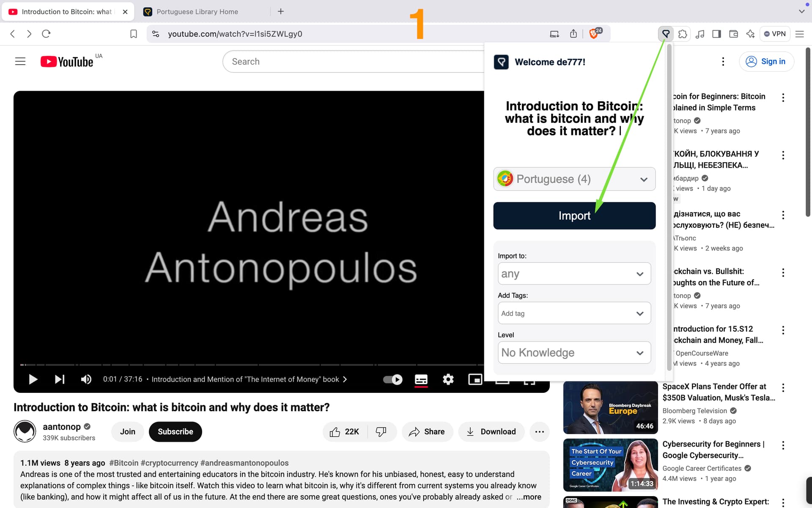Toggle subtitles/closed captions

(x=421, y=379)
